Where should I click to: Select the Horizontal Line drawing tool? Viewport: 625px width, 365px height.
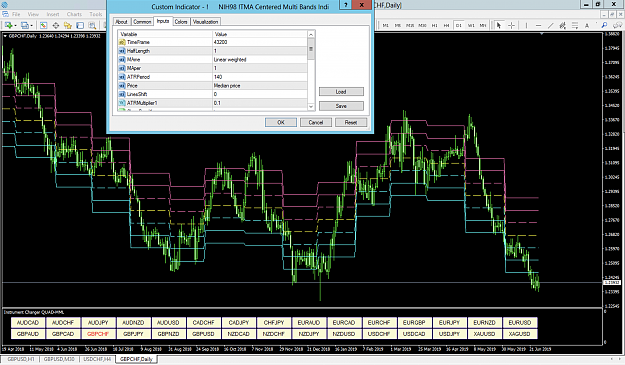click(538, 26)
